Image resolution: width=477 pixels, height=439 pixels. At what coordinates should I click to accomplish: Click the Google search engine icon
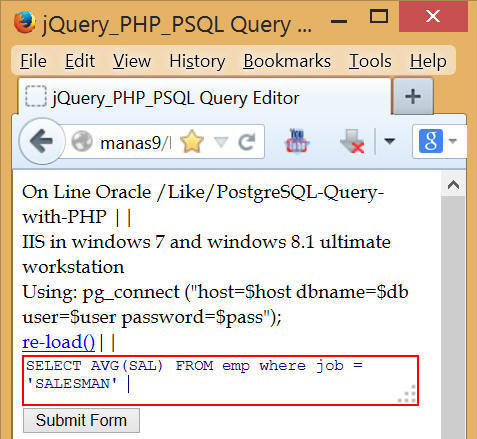click(x=431, y=141)
